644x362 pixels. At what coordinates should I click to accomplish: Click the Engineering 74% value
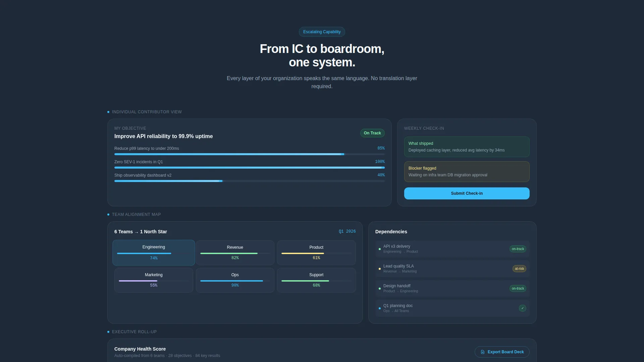(x=154, y=258)
